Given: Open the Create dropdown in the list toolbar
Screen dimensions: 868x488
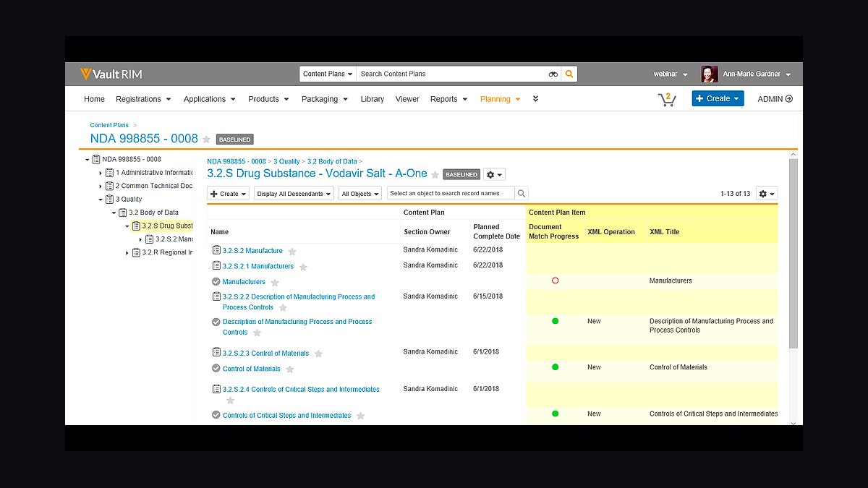Looking at the screenshot, I should 229,194.
